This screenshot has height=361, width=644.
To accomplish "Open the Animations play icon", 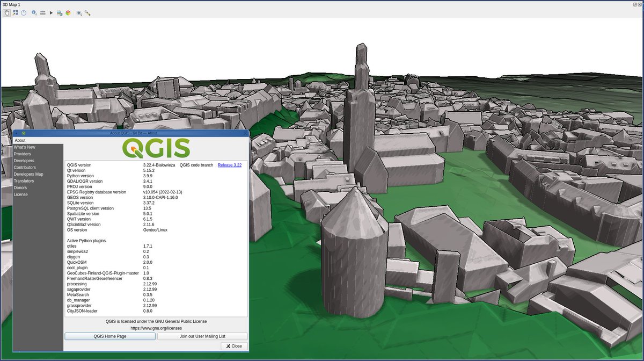I will pos(51,13).
